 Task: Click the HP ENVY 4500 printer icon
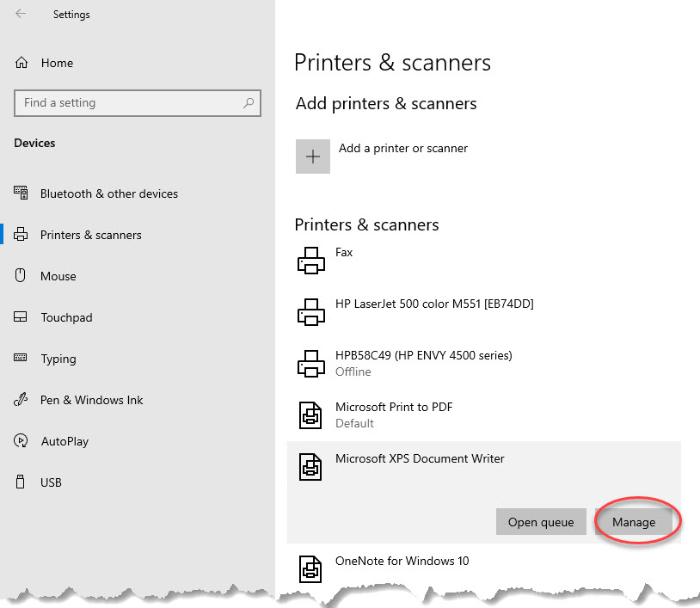point(311,364)
